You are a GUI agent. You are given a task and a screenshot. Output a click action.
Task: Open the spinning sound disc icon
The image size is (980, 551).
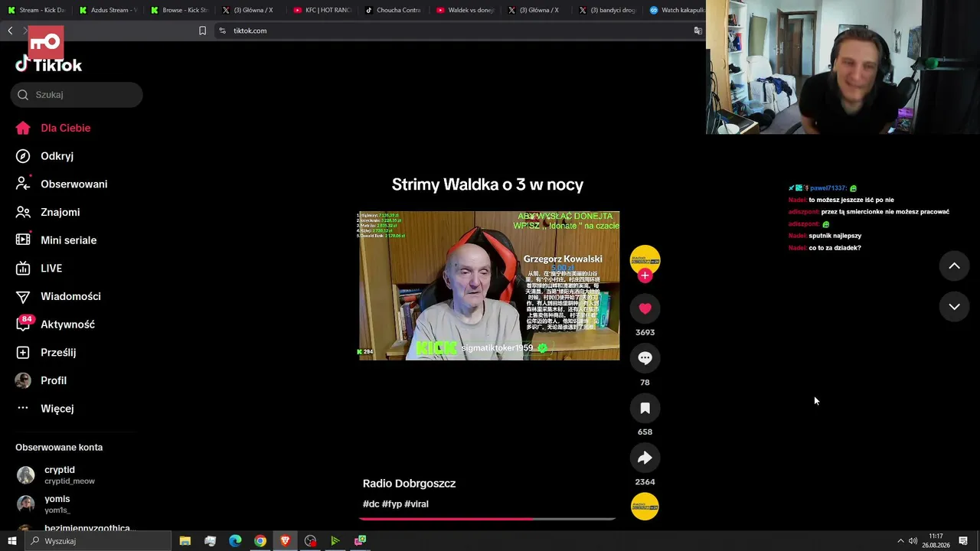pyautogui.click(x=645, y=507)
